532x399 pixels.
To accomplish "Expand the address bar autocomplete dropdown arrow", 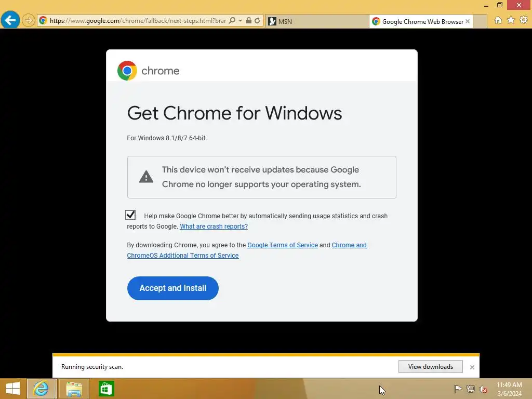I will click(x=240, y=20).
